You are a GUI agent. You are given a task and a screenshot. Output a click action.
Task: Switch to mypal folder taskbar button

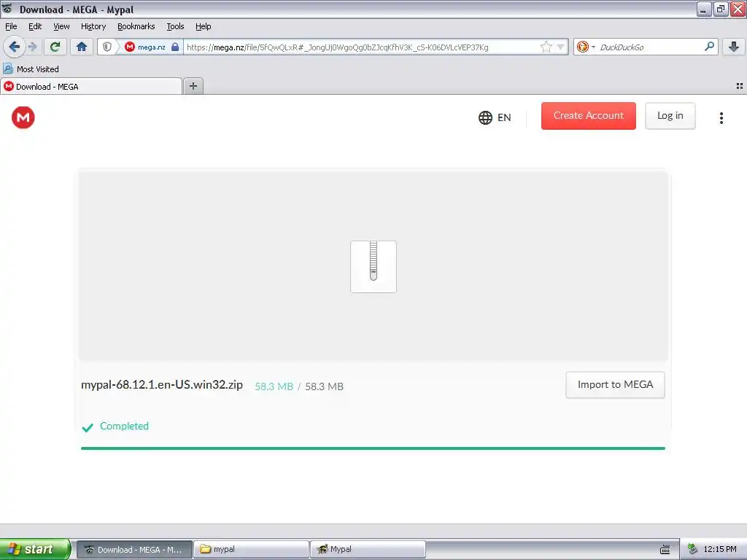251,549
